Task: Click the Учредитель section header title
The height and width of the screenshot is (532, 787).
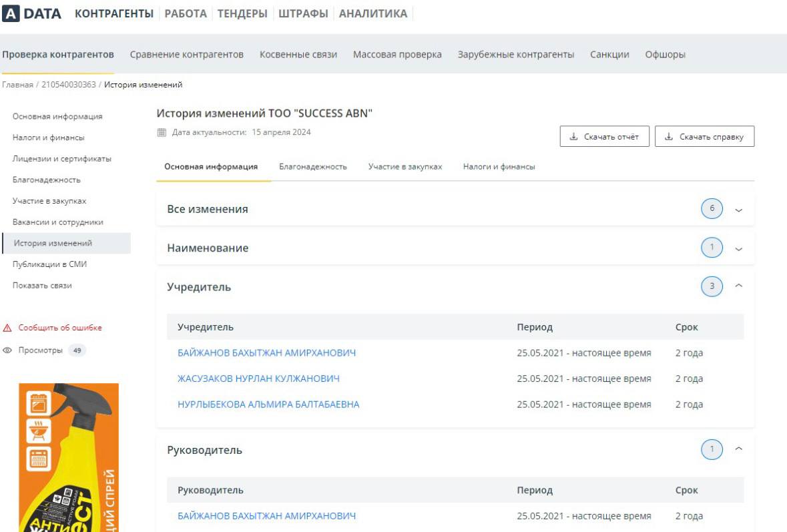Action: click(x=199, y=287)
